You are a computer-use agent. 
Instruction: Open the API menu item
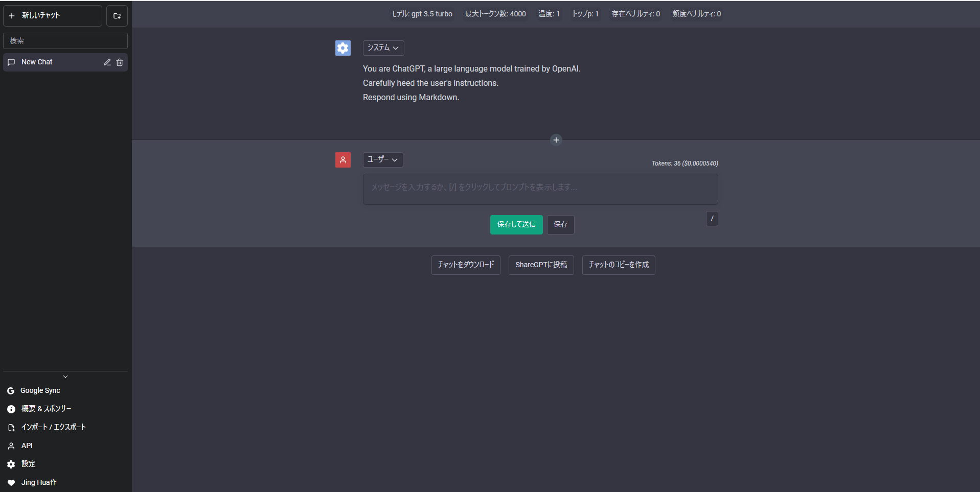pyautogui.click(x=27, y=446)
